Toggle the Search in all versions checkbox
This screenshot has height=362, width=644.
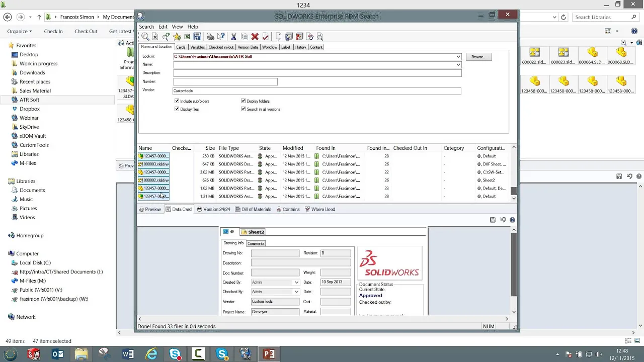pos(243,109)
